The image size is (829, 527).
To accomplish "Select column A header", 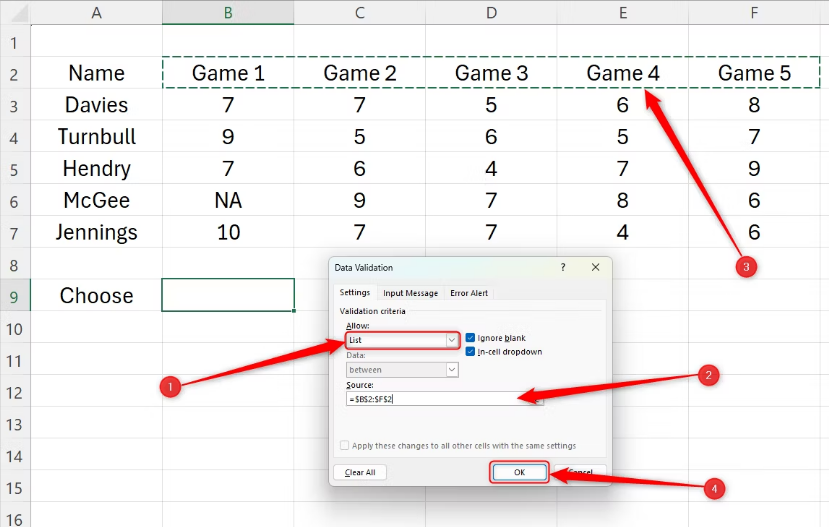I will point(96,13).
